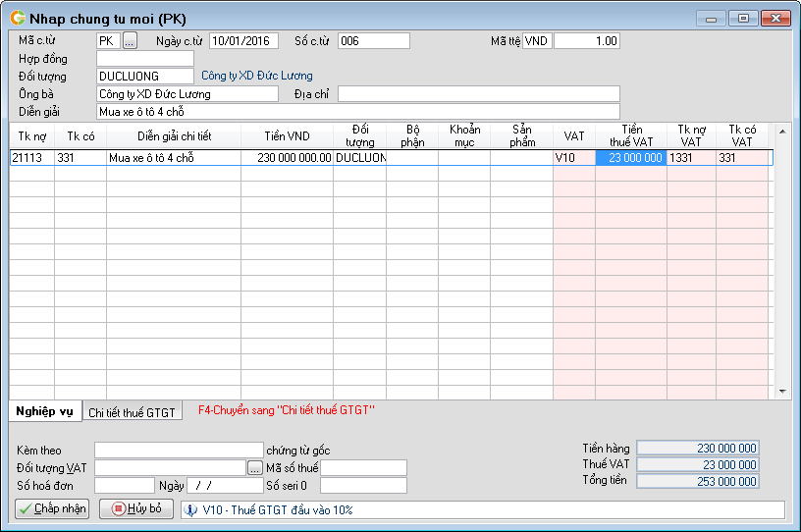The width and height of the screenshot is (801, 532).
Task: Click the exchange rate field showing 1.00
Action: 587,41
